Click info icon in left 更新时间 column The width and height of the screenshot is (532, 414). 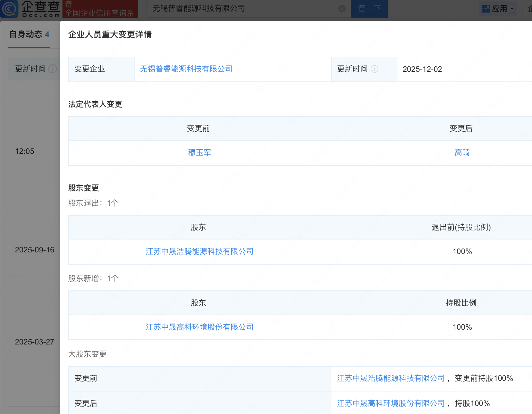(x=52, y=69)
